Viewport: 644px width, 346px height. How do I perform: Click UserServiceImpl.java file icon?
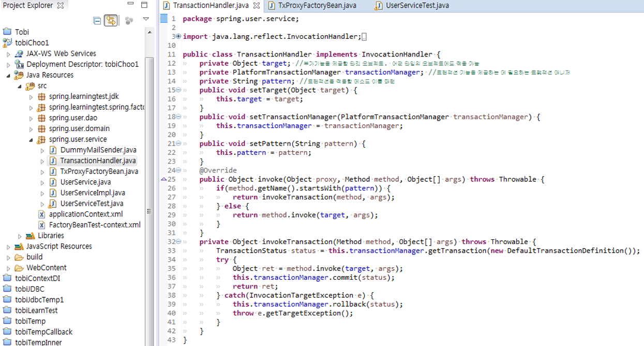coord(53,193)
